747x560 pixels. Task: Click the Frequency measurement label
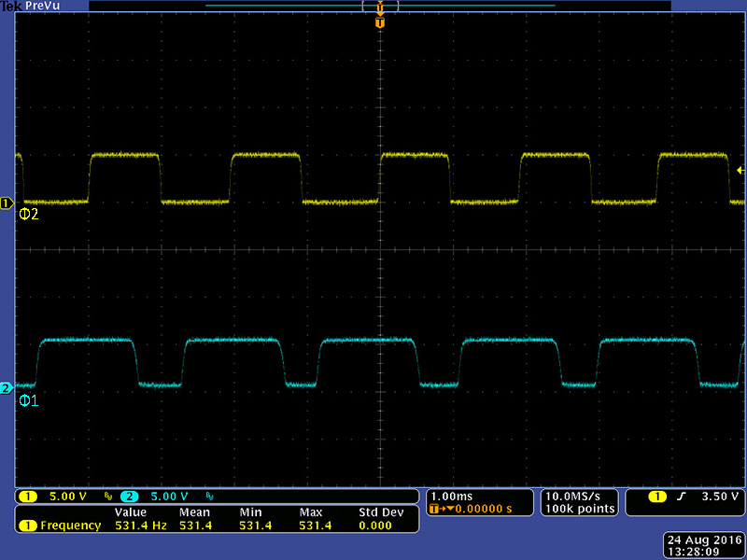pyautogui.click(x=70, y=525)
